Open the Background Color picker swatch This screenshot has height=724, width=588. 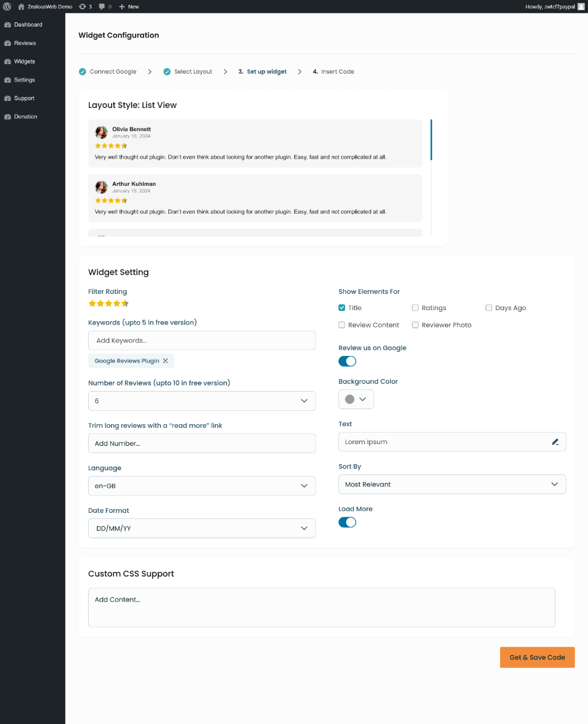(356, 399)
